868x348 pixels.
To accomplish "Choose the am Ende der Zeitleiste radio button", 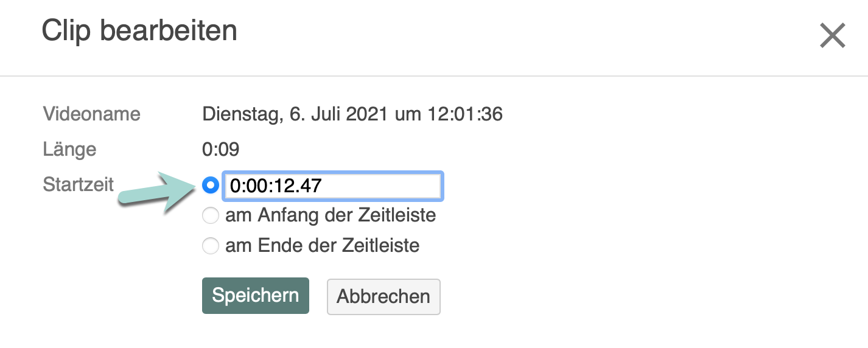I will [x=210, y=246].
